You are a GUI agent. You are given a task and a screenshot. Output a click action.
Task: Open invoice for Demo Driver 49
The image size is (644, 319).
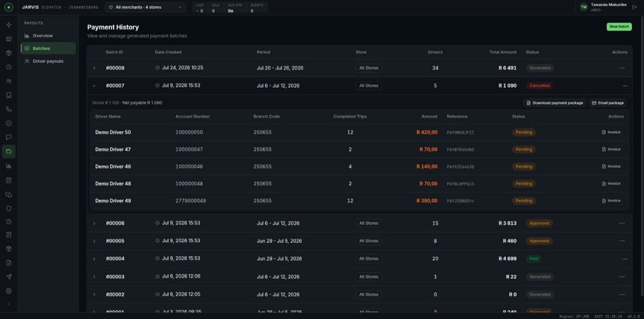pos(611,201)
